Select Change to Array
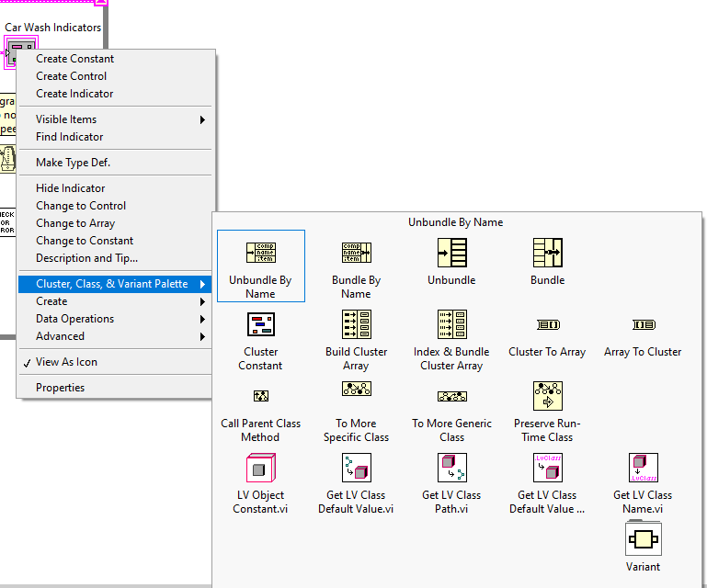Image resolution: width=707 pixels, height=588 pixels. 116,223
